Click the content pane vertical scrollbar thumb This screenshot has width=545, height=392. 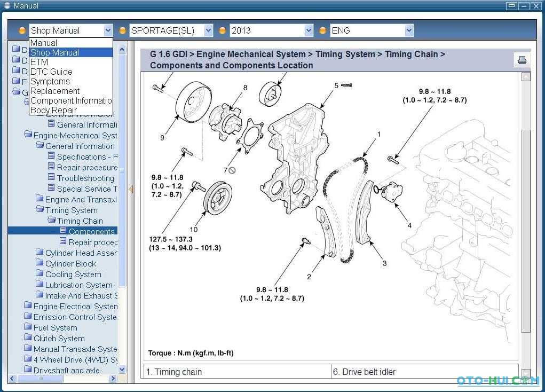click(526, 231)
